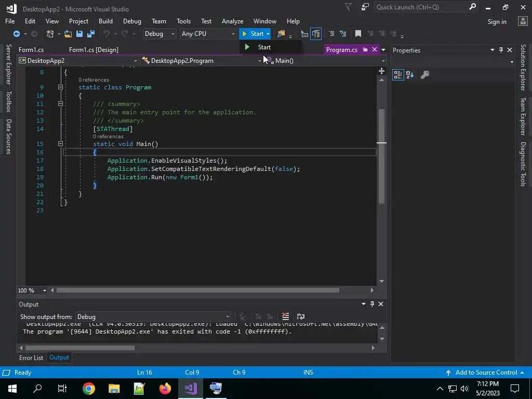Click the split editor icon above scrollbar

(381, 71)
